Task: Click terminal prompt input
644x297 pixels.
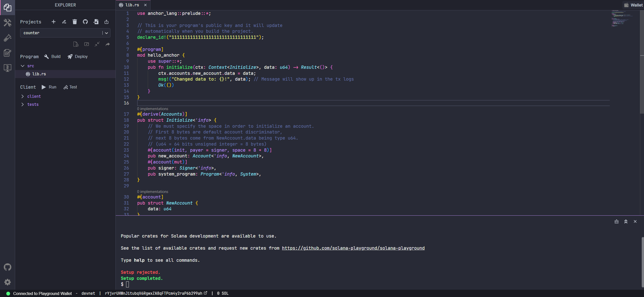Action: click(x=127, y=284)
